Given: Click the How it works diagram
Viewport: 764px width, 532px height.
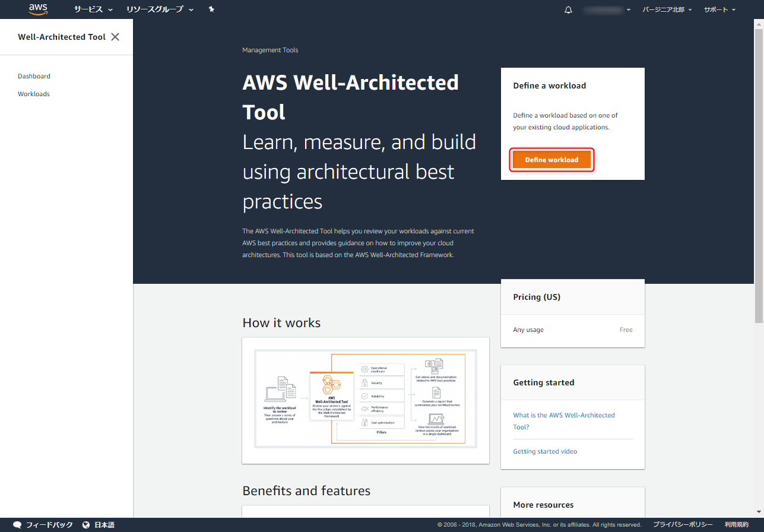Looking at the screenshot, I should (365, 399).
